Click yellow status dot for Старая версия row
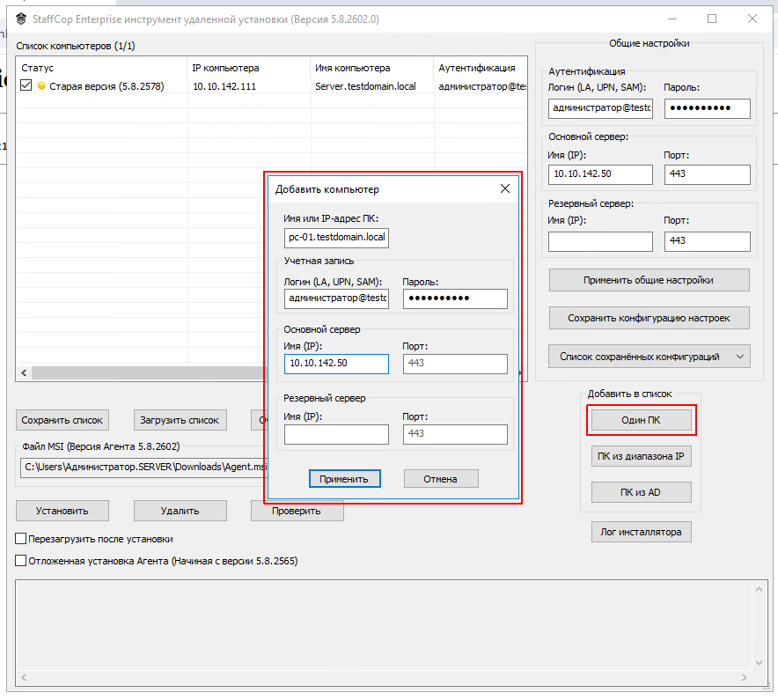Viewport: 778px width, 700px height. [x=40, y=86]
